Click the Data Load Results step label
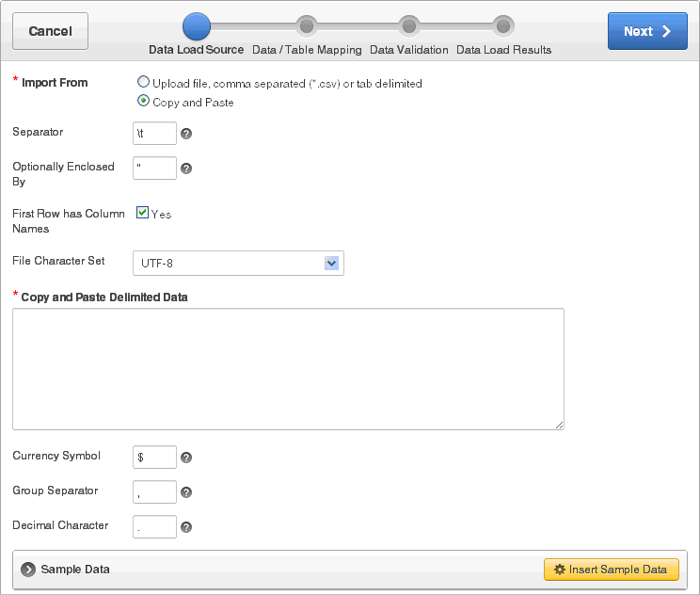 pyautogui.click(x=503, y=50)
